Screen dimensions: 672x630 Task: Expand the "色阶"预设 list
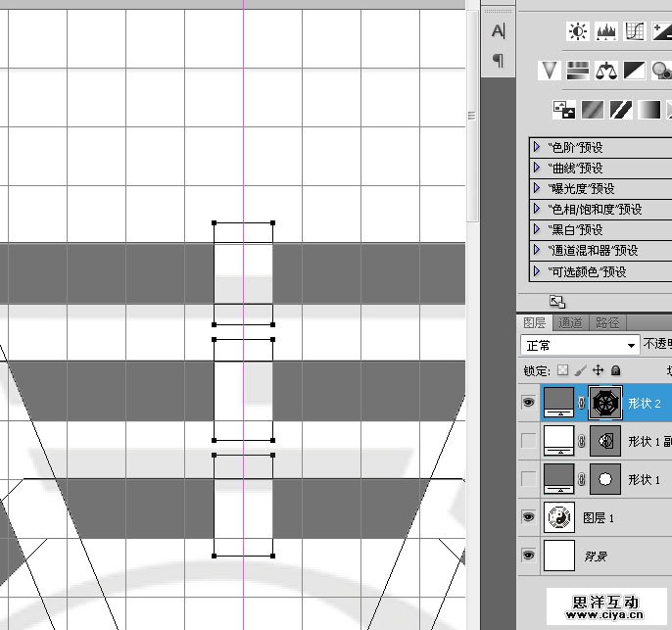pyautogui.click(x=537, y=147)
